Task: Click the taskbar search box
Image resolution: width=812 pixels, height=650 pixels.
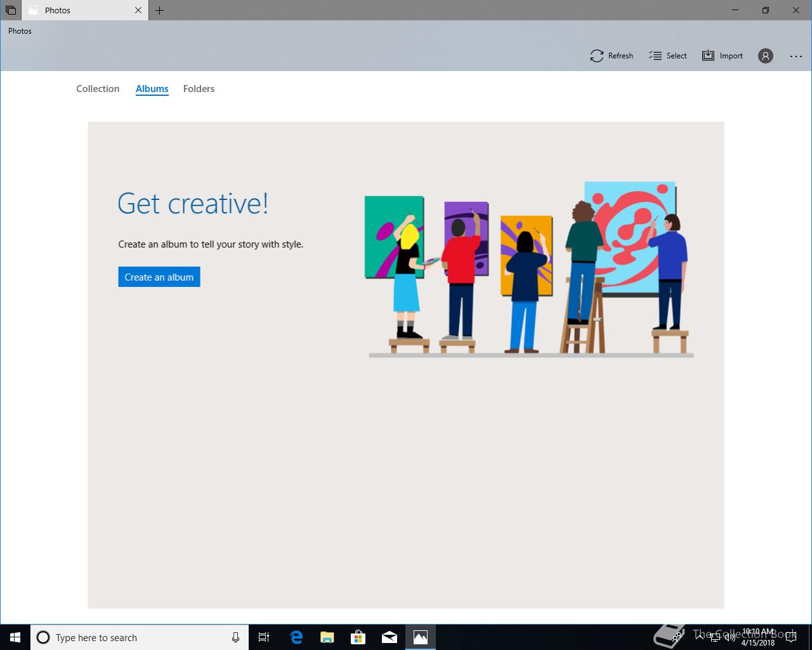Action: (x=138, y=637)
